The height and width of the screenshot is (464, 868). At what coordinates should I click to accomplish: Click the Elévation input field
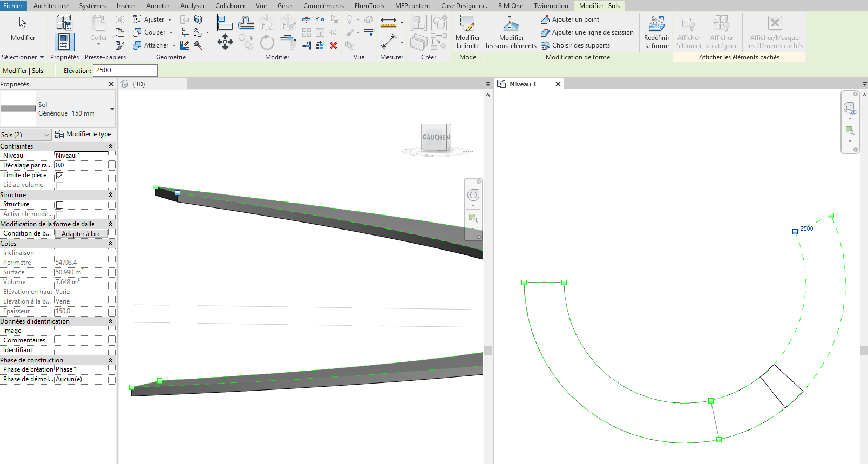point(125,70)
